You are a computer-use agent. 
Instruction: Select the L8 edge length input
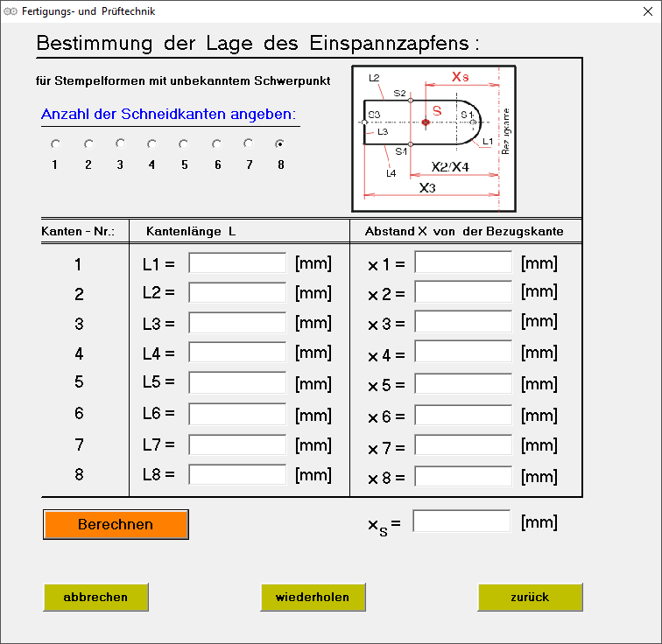point(237,475)
